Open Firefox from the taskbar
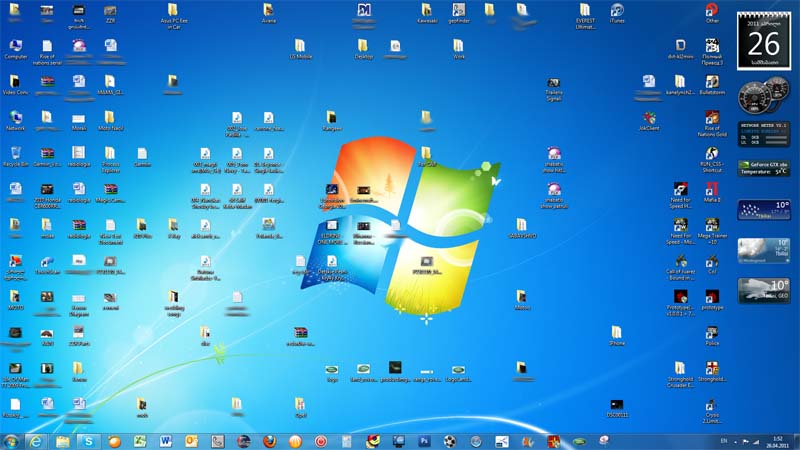 click(x=269, y=441)
